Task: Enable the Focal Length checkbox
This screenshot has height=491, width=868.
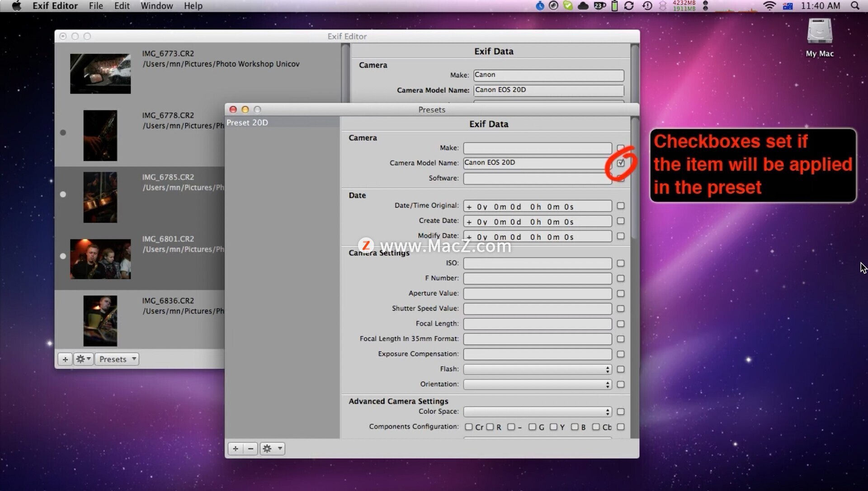Action: (621, 324)
